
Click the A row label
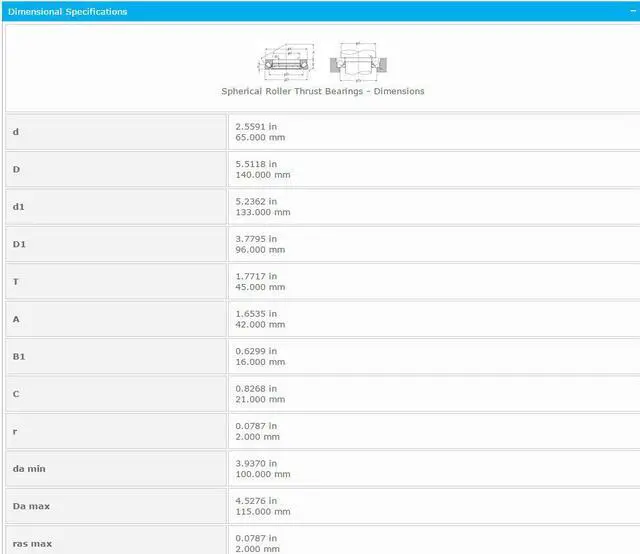(x=15, y=319)
